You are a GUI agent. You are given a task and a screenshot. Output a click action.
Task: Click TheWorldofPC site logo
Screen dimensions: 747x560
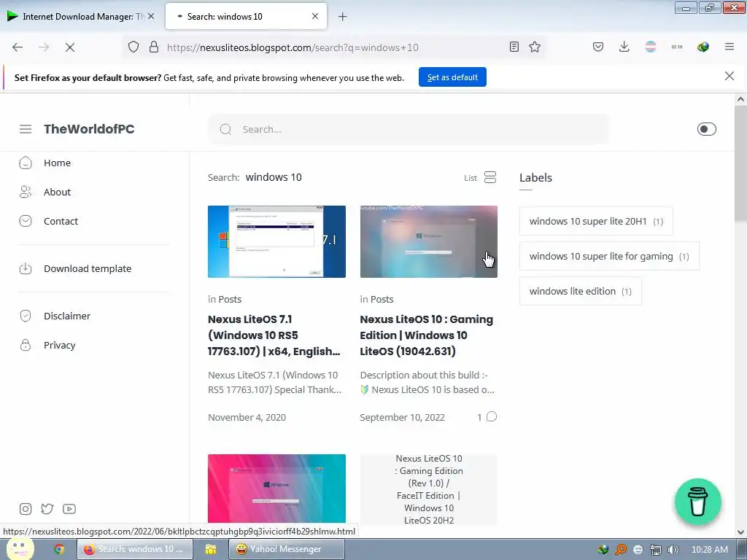(89, 129)
